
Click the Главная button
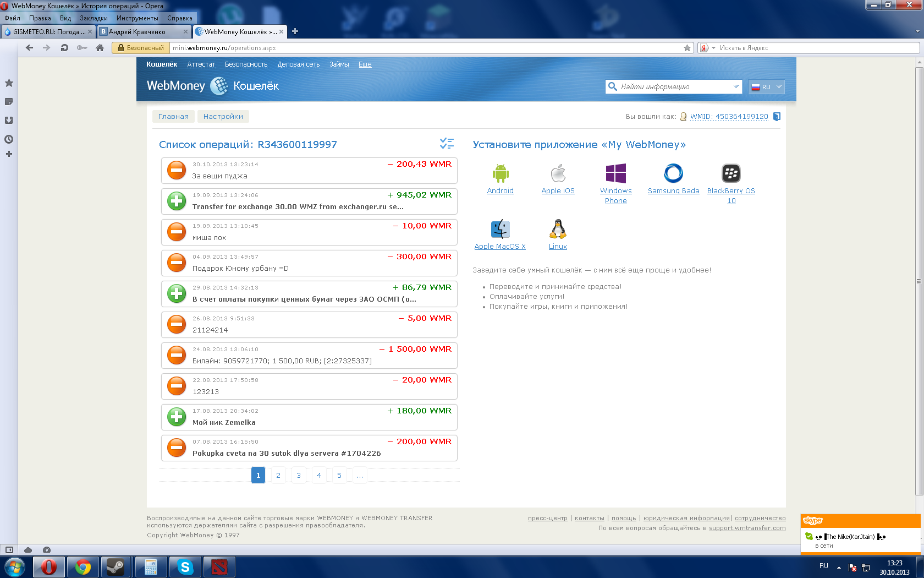[x=173, y=117]
